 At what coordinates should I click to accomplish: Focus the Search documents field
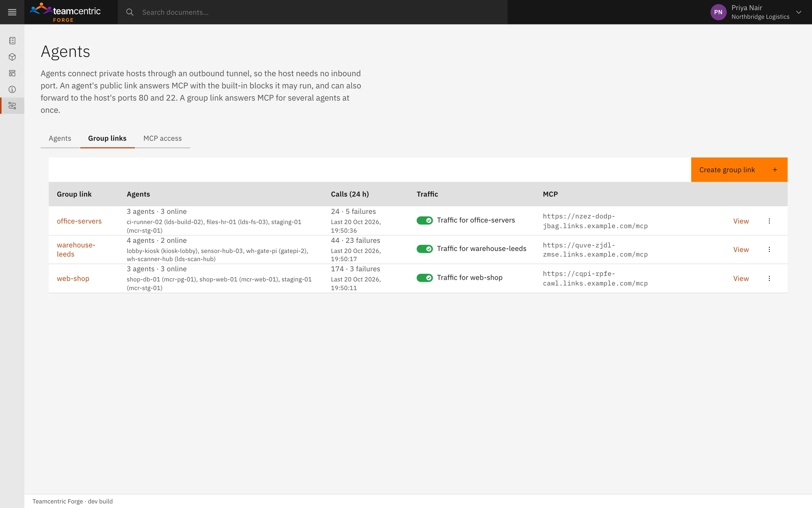[313, 12]
